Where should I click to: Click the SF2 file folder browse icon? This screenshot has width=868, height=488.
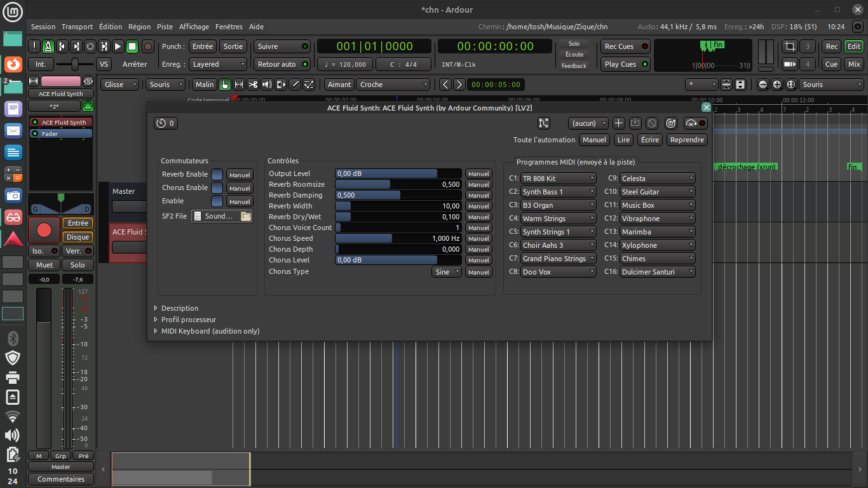coord(245,216)
